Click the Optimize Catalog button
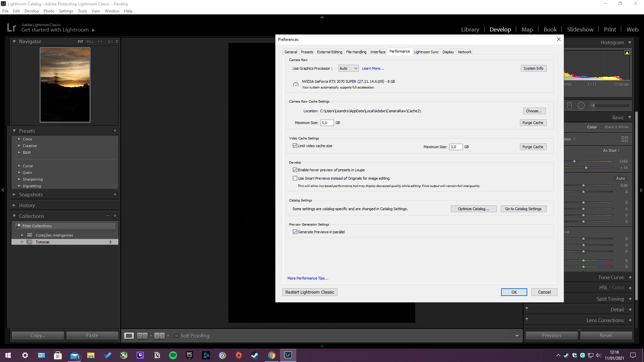 click(x=473, y=209)
